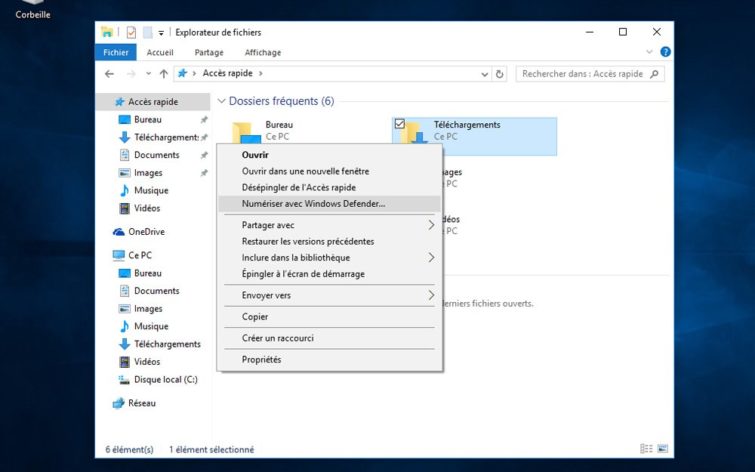Choose Ouvrir in the context menu
This screenshot has height=472, width=755.
(329, 155)
